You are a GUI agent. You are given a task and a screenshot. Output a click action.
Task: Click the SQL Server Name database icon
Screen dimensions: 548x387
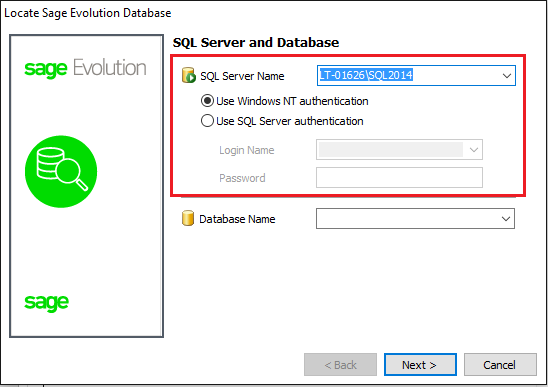coord(189,75)
